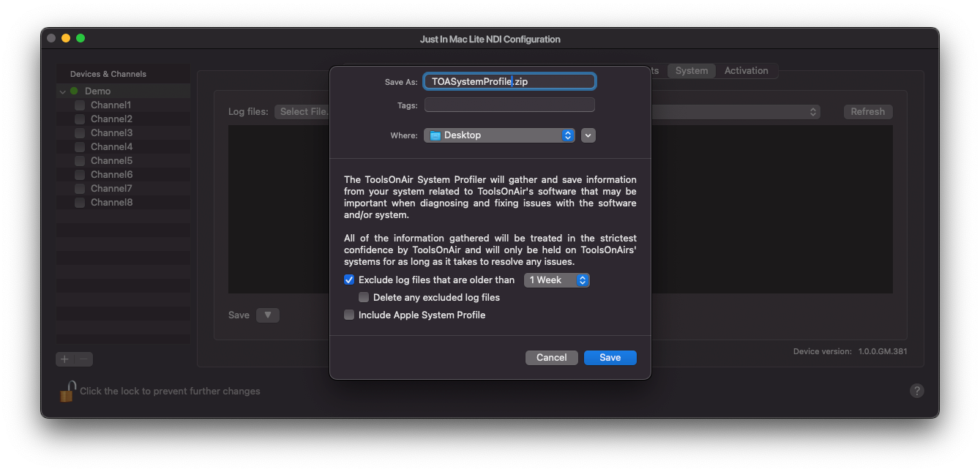
Task: Select the Demo device row
Action: (x=123, y=91)
